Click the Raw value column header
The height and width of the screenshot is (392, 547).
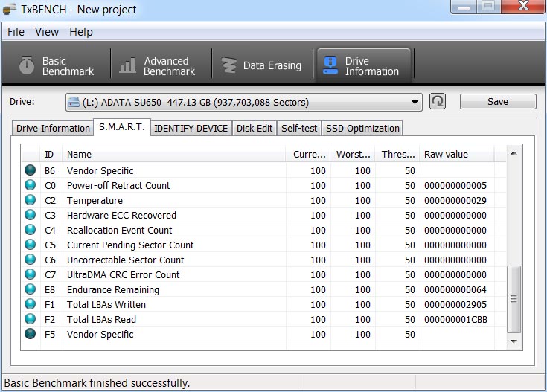457,154
